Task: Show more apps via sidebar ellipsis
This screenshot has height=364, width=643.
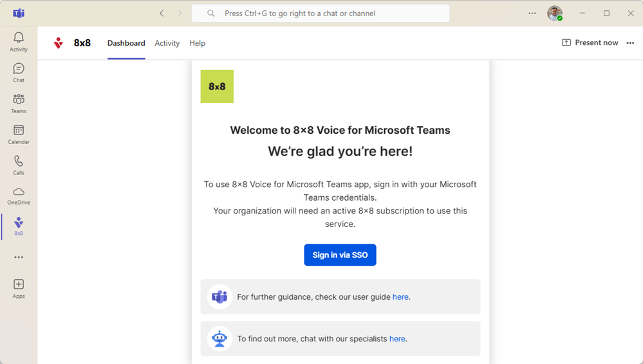Action: (x=19, y=257)
